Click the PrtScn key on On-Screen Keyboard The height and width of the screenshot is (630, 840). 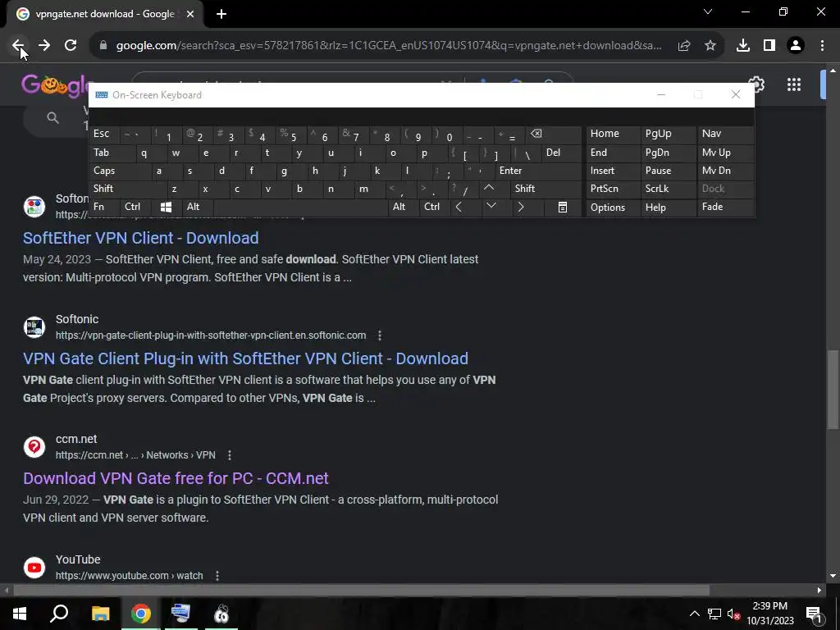click(x=613, y=189)
